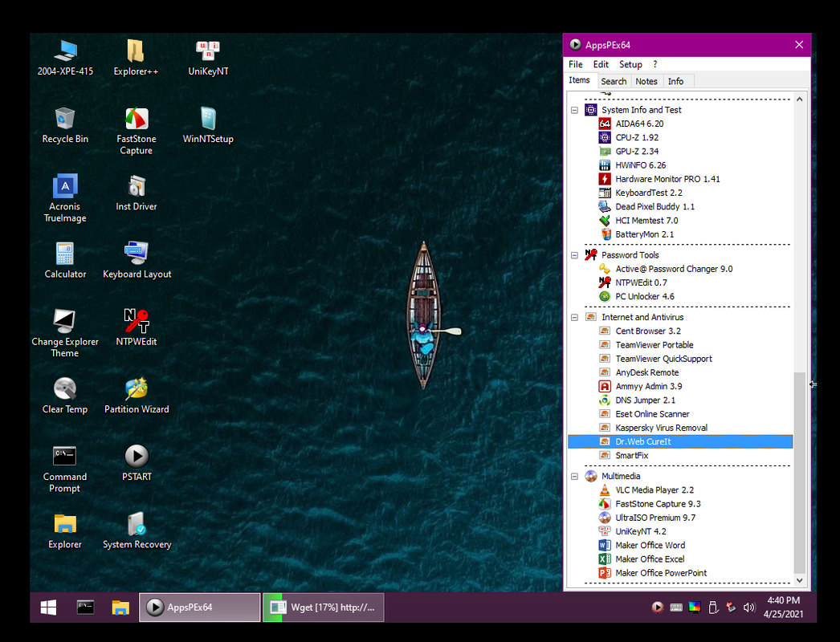Open BatteryMon 2.1 icon
The image size is (840, 642).
click(x=604, y=234)
